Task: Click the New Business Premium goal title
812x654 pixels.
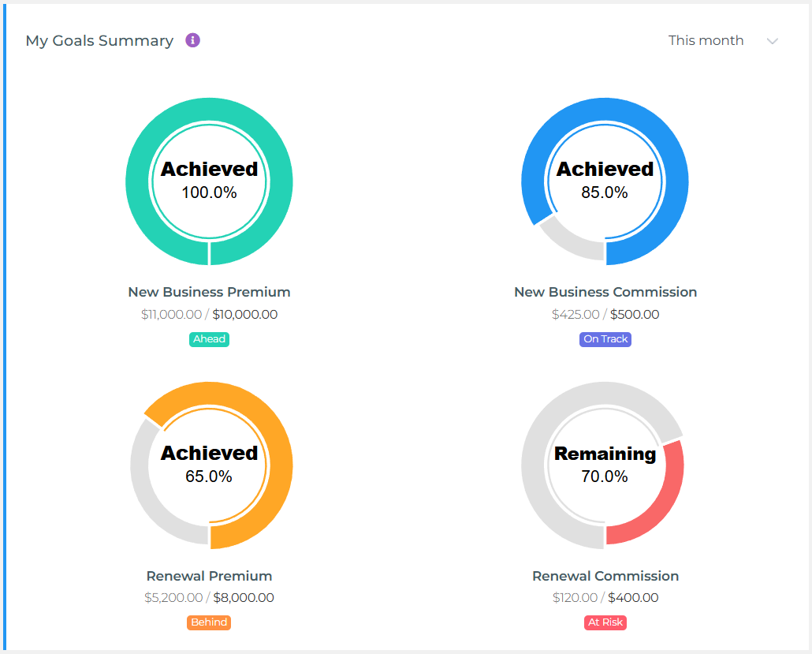Action: click(209, 292)
